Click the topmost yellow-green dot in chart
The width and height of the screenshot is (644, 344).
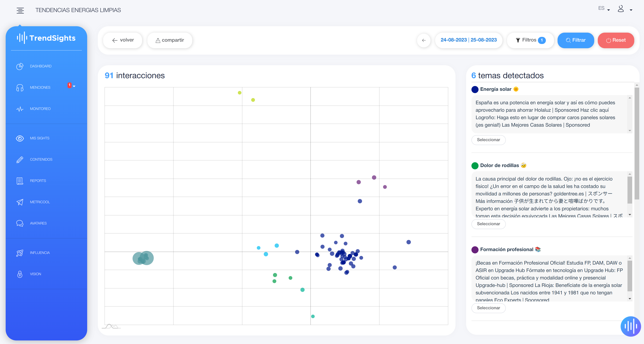240,93
